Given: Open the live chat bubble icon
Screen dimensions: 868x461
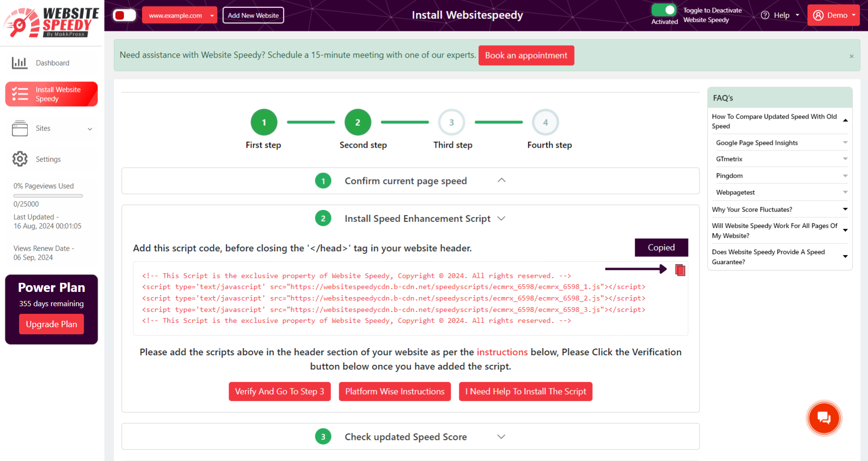Looking at the screenshot, I should pos(824,418).
